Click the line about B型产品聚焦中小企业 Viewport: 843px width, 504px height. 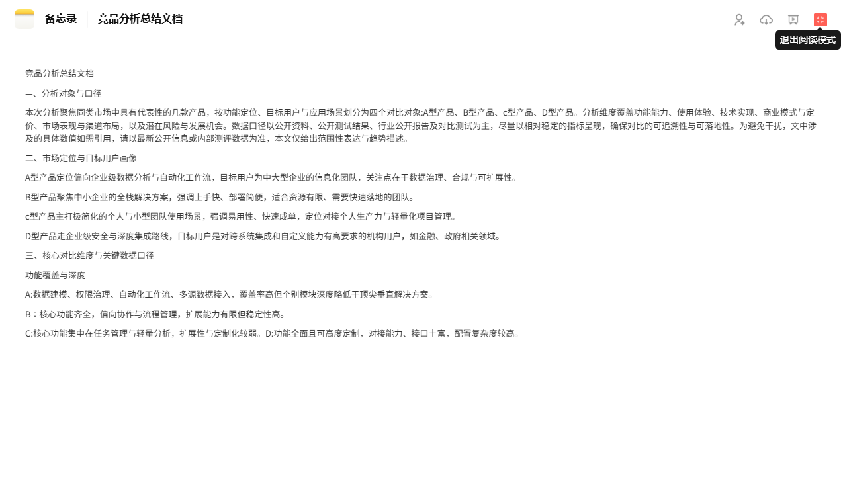[220, 197]
